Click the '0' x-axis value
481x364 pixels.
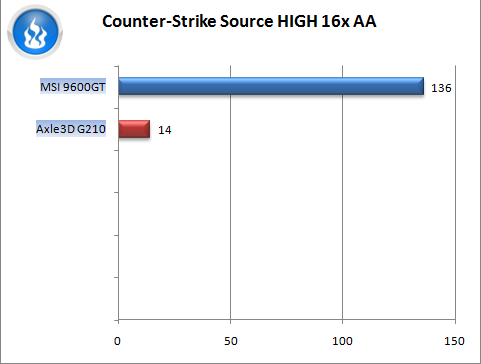click(x=117, y=341)
